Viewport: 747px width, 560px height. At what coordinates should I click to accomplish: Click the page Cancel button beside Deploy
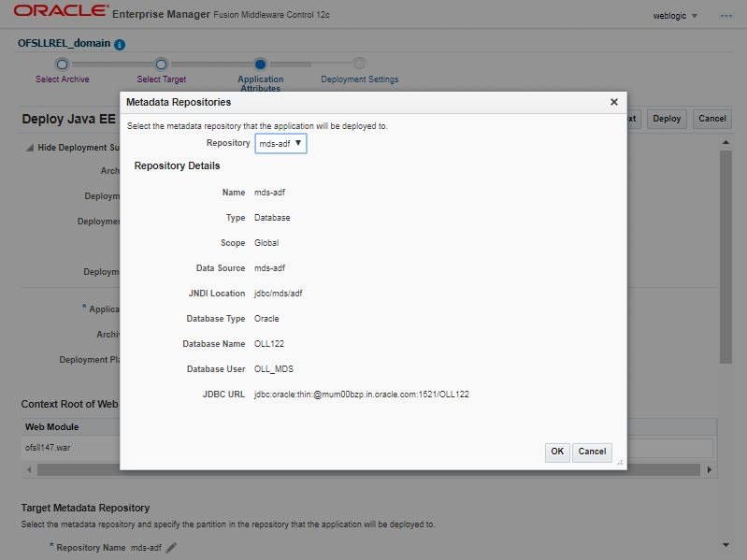(712, 119)
